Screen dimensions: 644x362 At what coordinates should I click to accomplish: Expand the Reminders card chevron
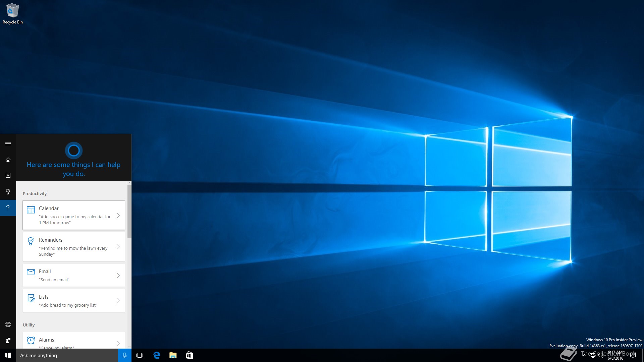118,247
